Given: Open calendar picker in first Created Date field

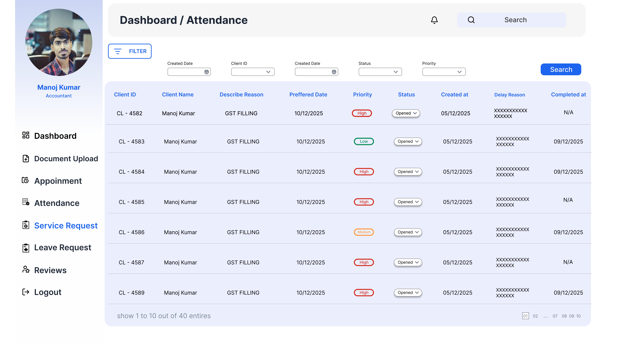Looking at the screenshot, I should tap(206, 72).
